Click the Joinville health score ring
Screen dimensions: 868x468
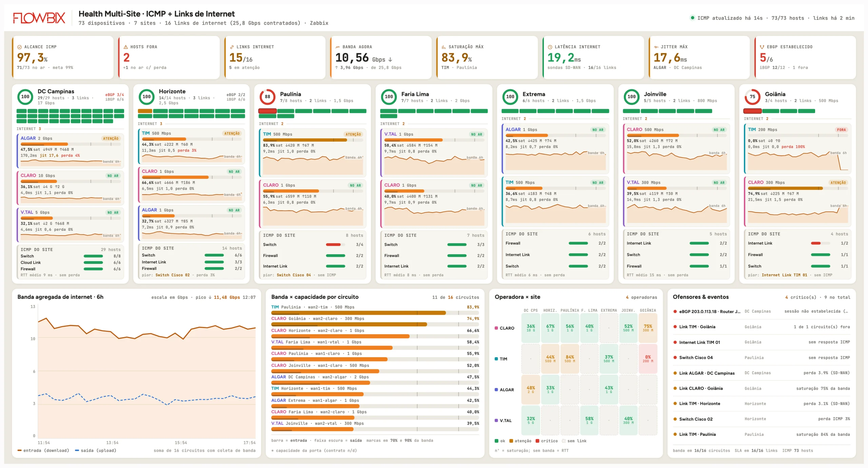[x=632, y=97]
